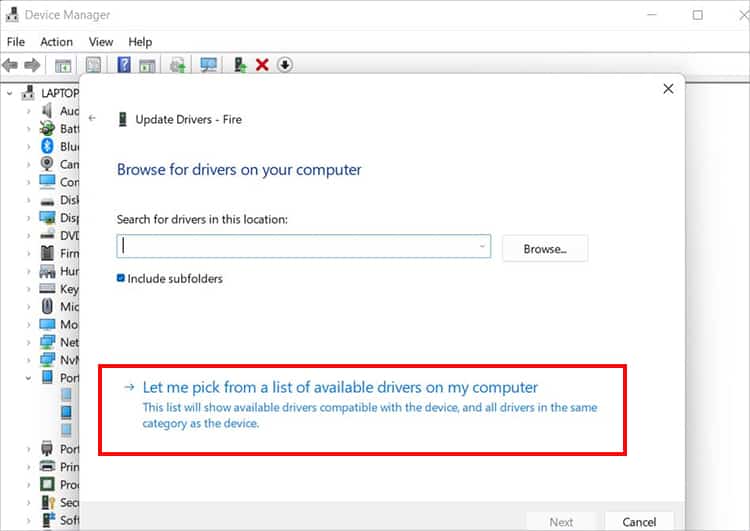Click the Update device driver toolbar icon
Viewport: 750px width, 531px height.
[x=240, y=65]
